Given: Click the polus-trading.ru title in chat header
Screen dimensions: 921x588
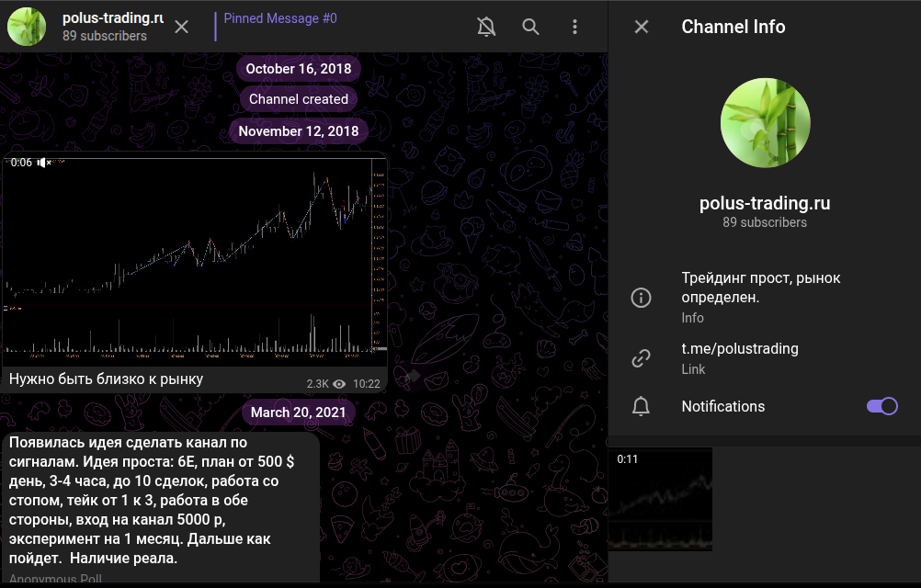Looking at the screenshot, I should tap(113, 17).
